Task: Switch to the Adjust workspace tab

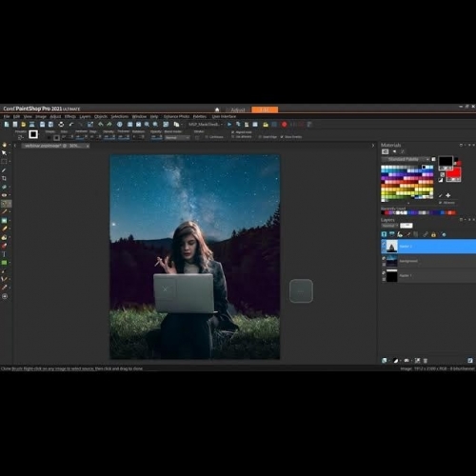Action: pyautogui.click(x=238, y=109)
